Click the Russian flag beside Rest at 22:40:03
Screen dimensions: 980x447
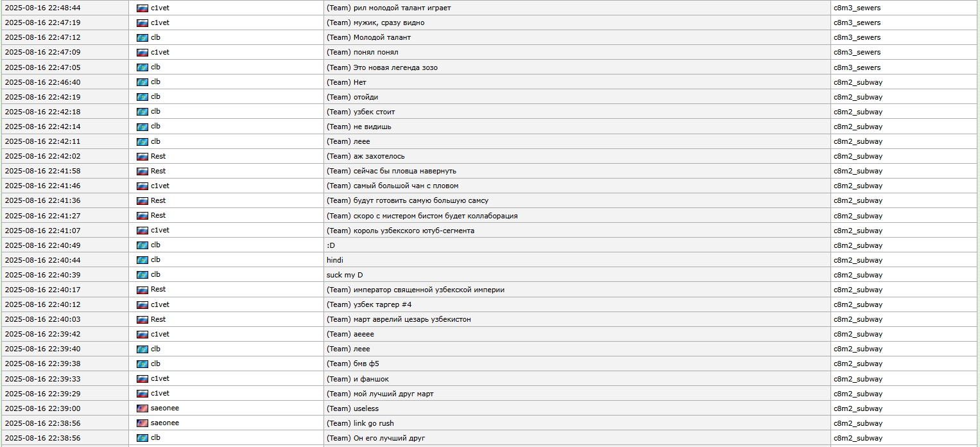(142, 319)
